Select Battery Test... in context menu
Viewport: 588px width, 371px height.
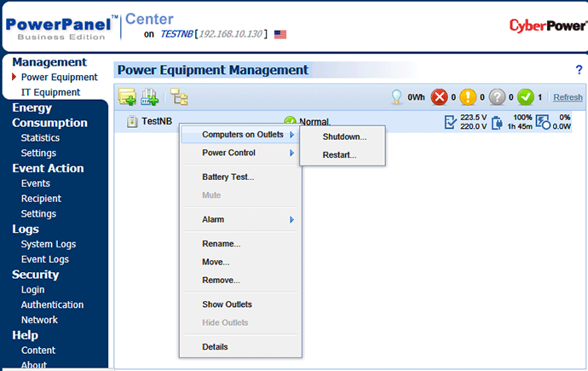[x=228, y=177]
